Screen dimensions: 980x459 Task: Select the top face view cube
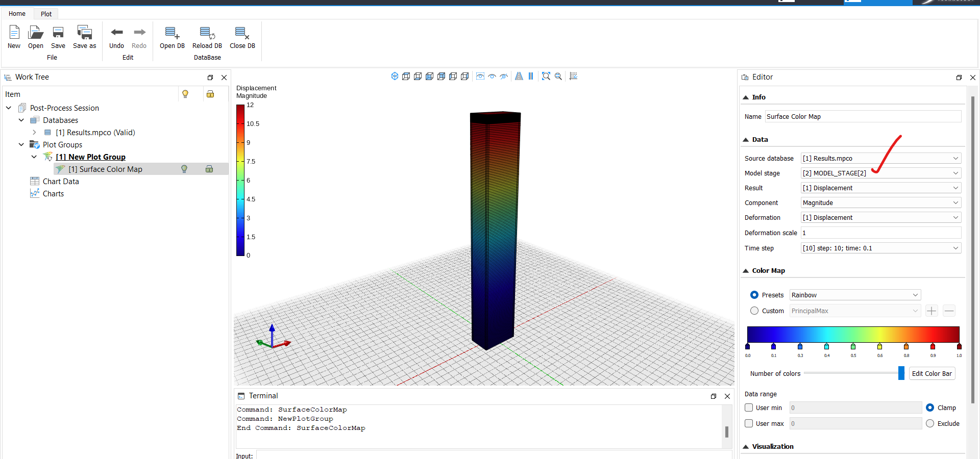pyautogui.click(x=406, y=76)
